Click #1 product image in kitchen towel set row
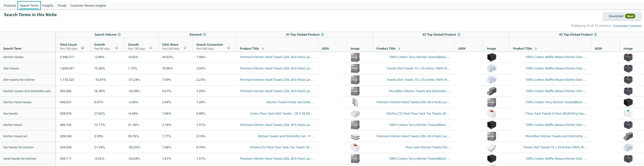Viewport: 644px width, 166px height. coord(355,136)
